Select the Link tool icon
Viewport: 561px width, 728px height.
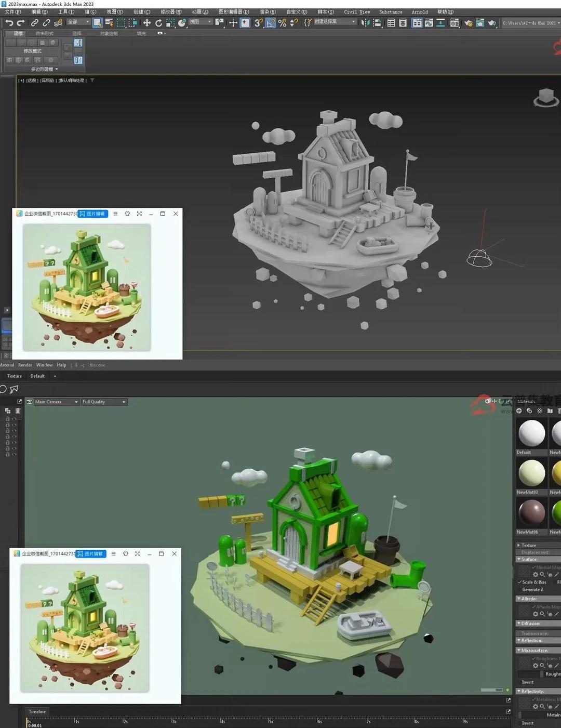pyautogui.click(x=34, y=23)
